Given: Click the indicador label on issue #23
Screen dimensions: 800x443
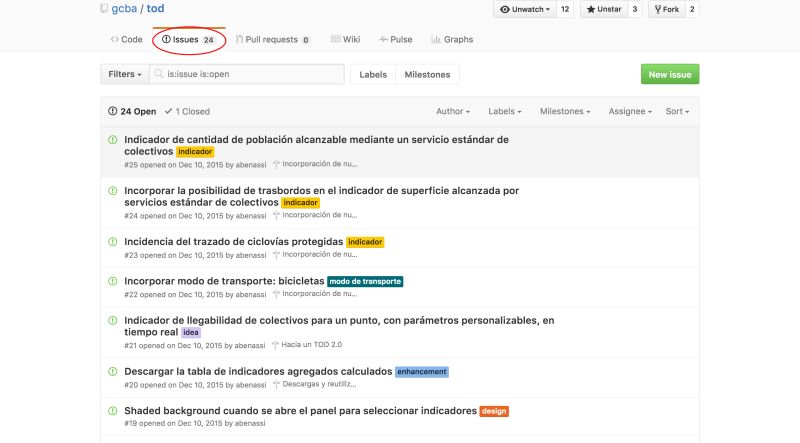Looking at the screenshot, I should (365, 242).
